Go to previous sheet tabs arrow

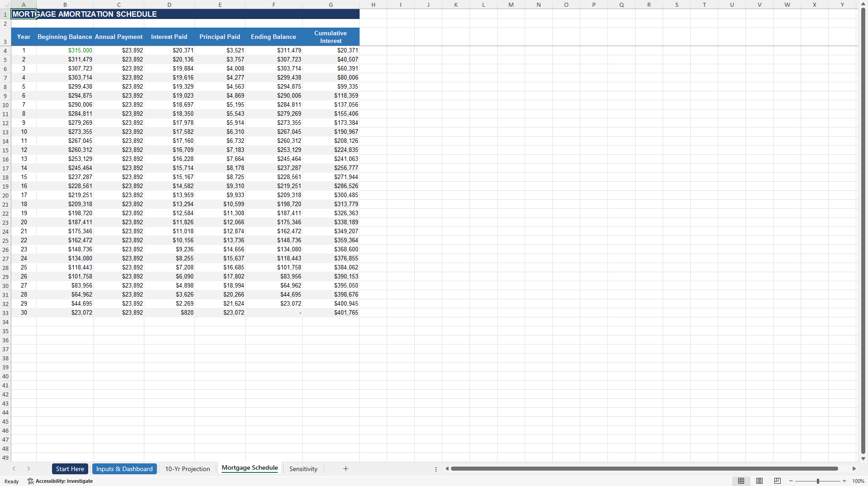(14, 469)
